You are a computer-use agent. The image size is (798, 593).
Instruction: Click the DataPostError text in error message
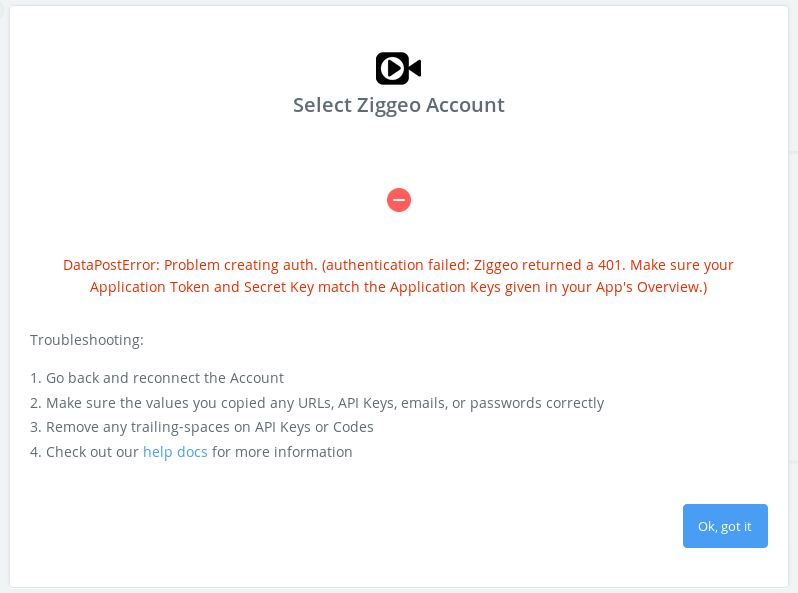point(111,265)
